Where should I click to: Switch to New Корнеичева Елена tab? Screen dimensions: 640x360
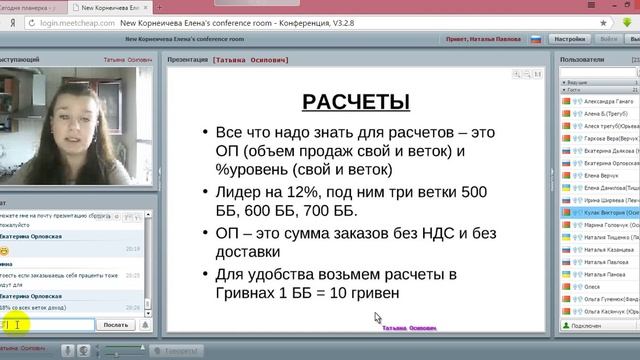[x=109, y=7]
